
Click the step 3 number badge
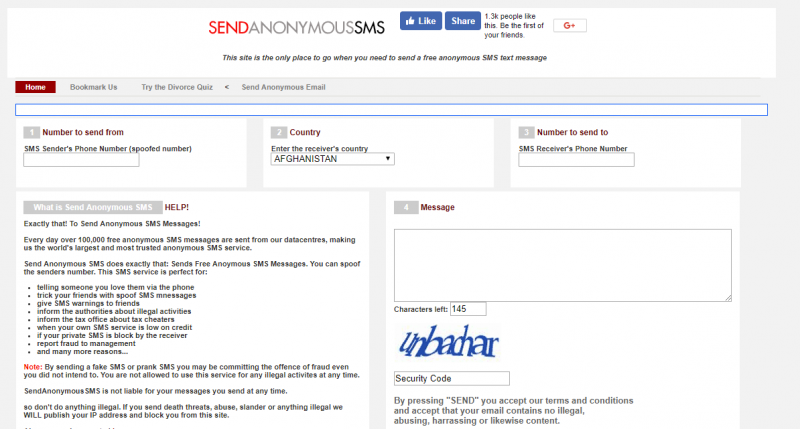click(527, 132)
